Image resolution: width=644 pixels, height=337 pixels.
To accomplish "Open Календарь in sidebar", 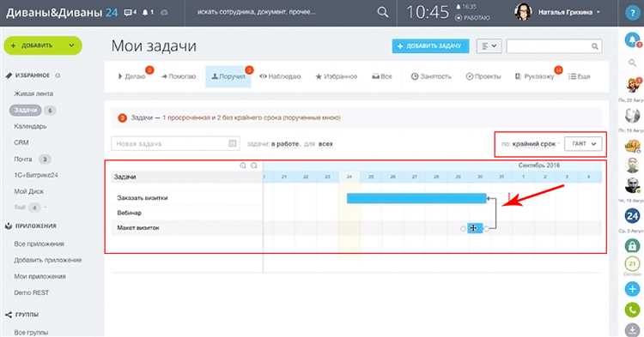I will point(30,126).
